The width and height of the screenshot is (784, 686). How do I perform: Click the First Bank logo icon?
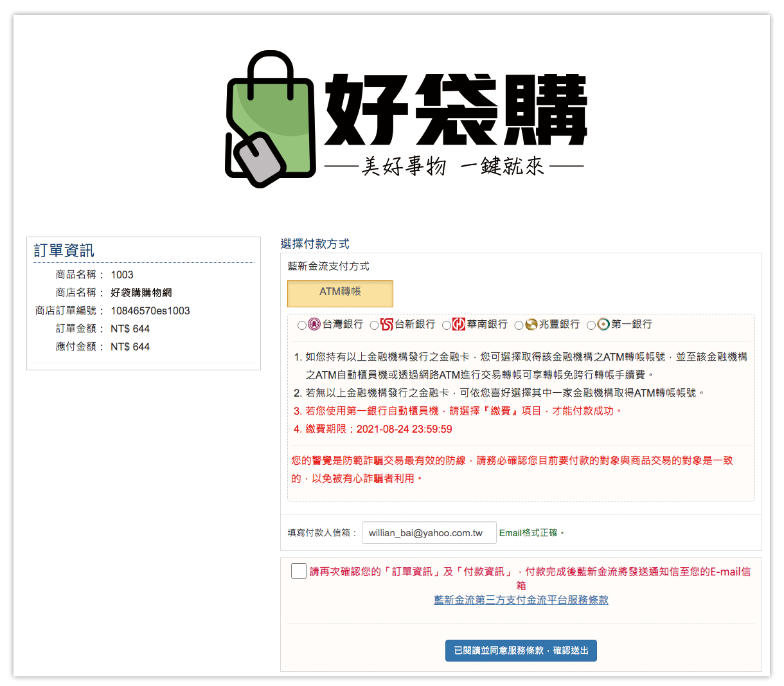pyautogui.click(x=603, y=325)
